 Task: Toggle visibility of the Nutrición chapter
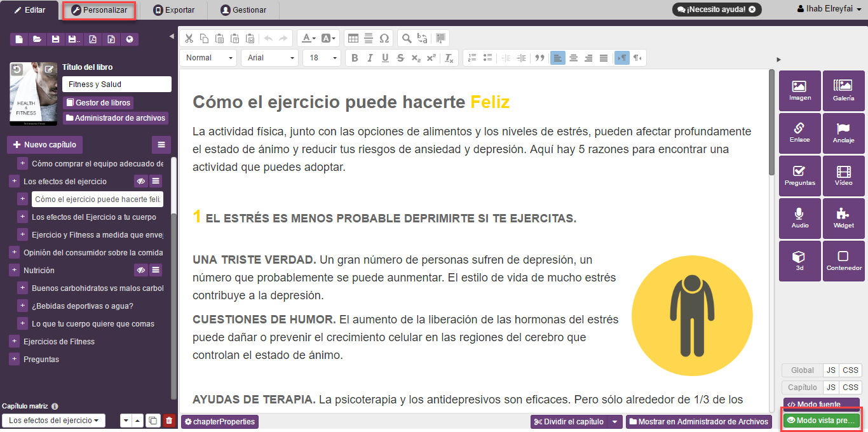(140, 271)
